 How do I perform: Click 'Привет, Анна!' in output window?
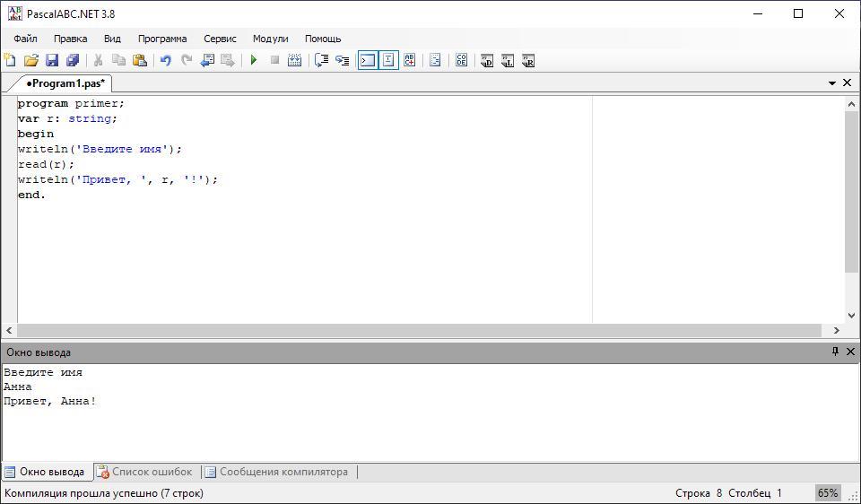[50, 402]
